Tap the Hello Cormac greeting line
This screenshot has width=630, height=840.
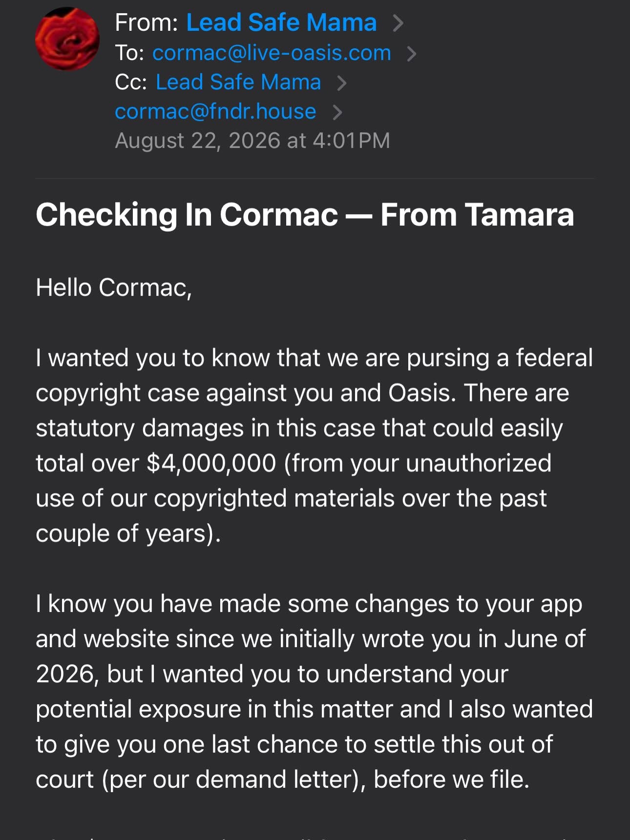(114, 288)
